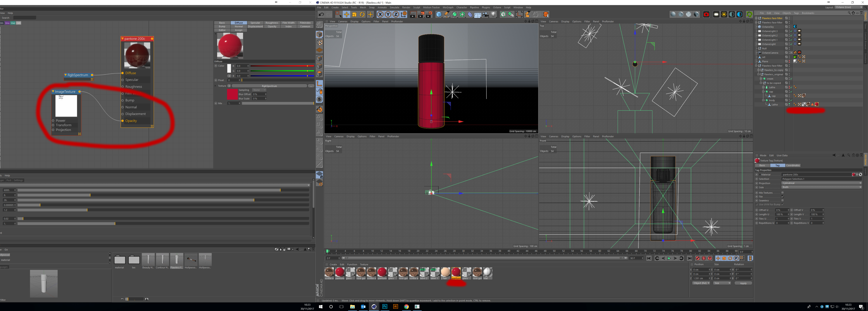Open the MoGraph menu
The image size is (868, 311).
click(448, 7)
